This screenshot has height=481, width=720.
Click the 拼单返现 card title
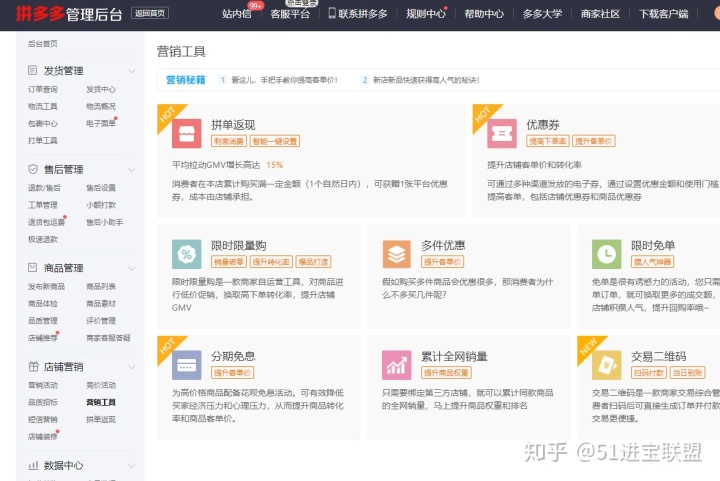tap(233, 125)
